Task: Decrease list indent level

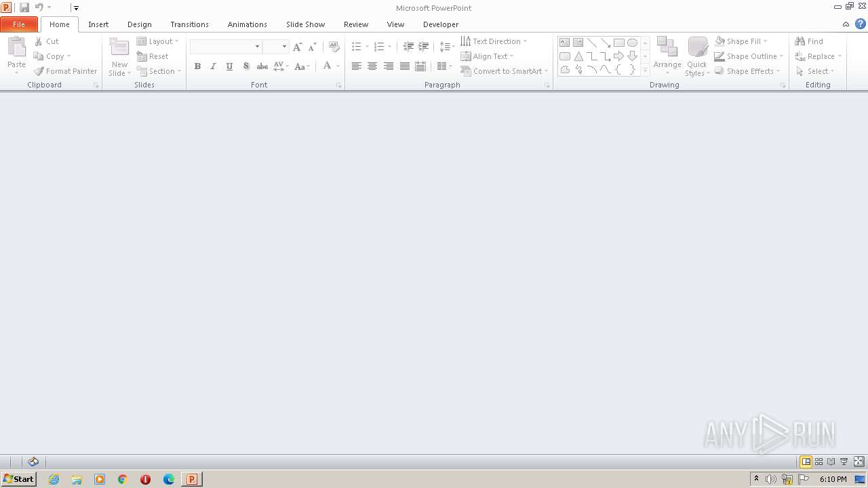Action: [408, 47]
